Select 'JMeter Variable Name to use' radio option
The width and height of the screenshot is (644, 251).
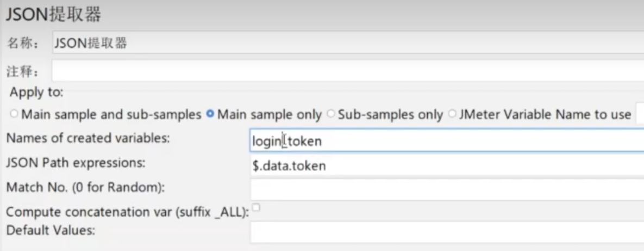[452, 115]
